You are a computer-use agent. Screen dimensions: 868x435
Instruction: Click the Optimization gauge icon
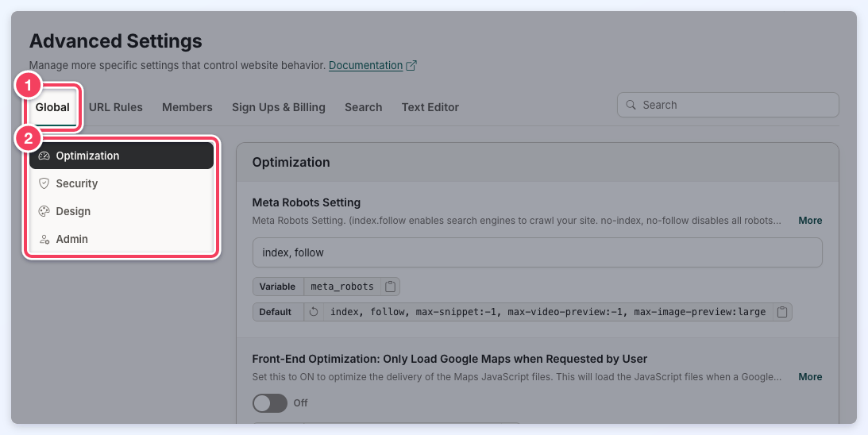pyautogui.click(x=44, y=156)
